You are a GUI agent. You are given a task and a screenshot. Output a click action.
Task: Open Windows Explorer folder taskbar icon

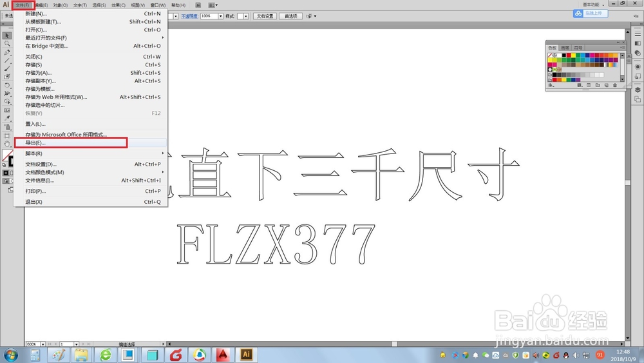coord(82,355)
